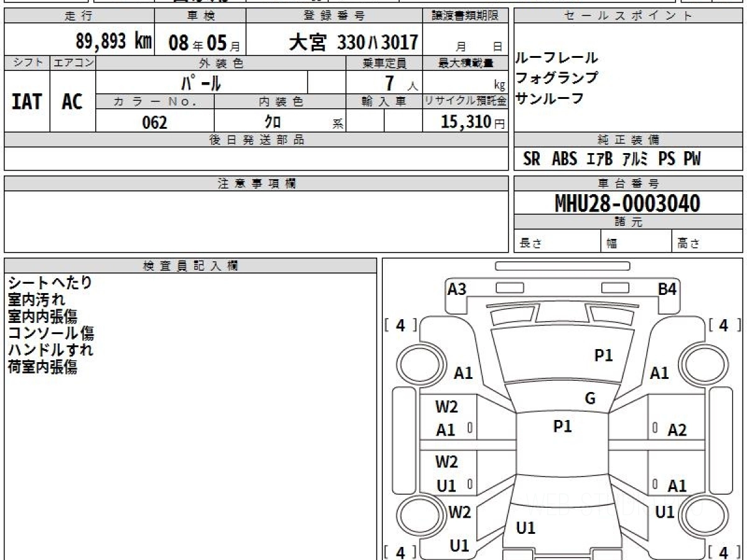This screenshot has height=560, width=747.
Task: Select the exterior color パール
Action: click(200, 82)
